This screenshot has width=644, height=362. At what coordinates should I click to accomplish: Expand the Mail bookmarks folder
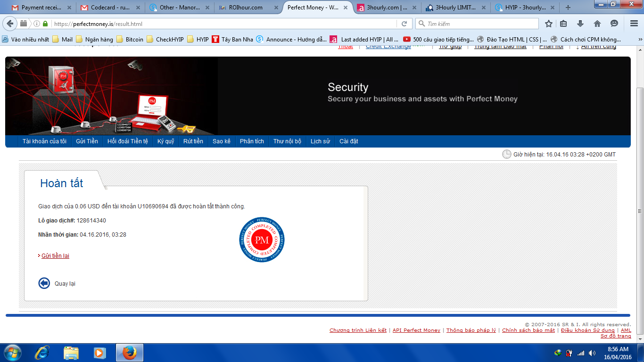coord(62,39)
